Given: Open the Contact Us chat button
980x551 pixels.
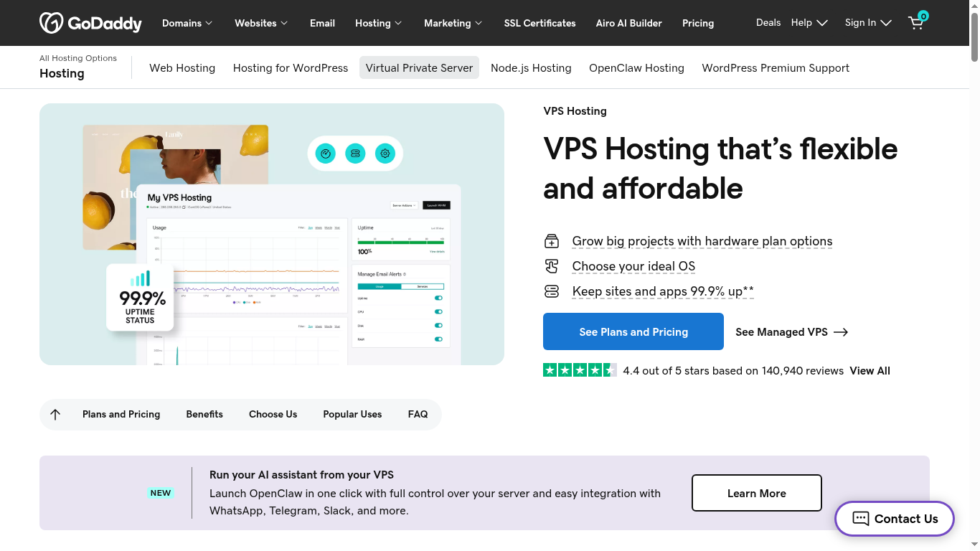Looking at the screenshot, I should (x=895, y=519).
